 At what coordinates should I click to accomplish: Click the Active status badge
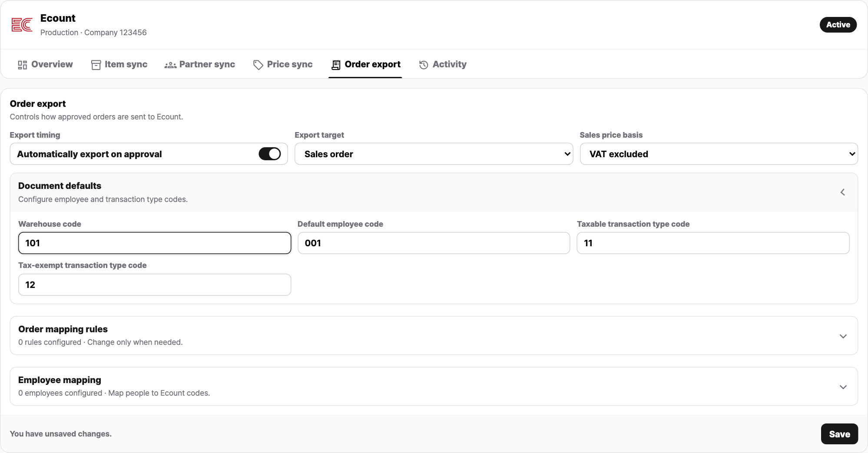[838, 25]
